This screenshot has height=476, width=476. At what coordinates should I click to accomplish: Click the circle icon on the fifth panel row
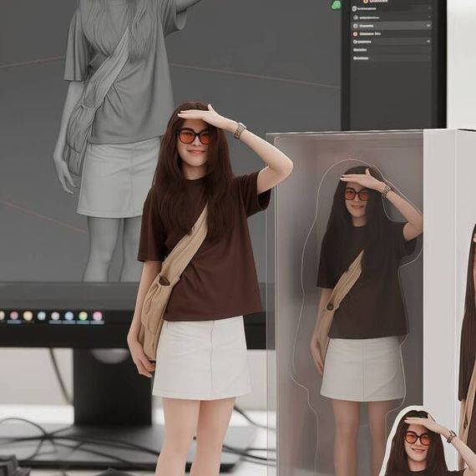(x=355, y=42)
